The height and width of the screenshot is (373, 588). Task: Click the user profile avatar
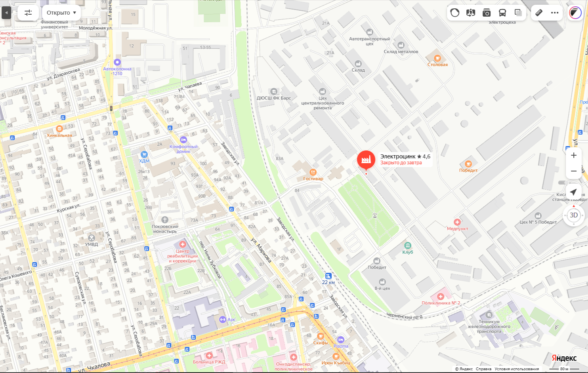click(575, 13)
